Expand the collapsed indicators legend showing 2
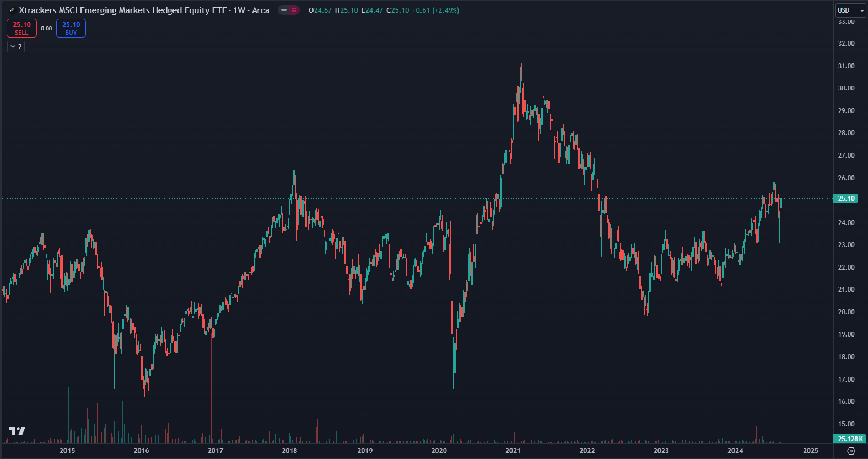 pos(16,47)
